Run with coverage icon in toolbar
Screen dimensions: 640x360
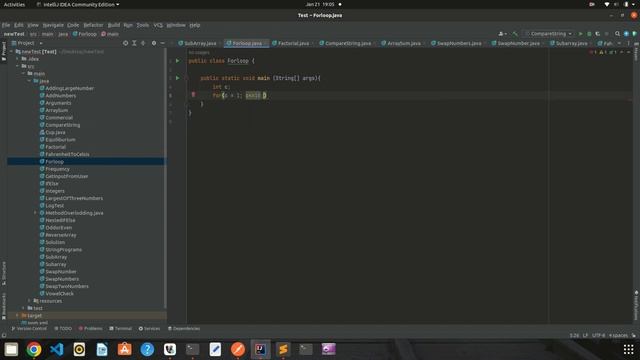click(x=598, y=34)
